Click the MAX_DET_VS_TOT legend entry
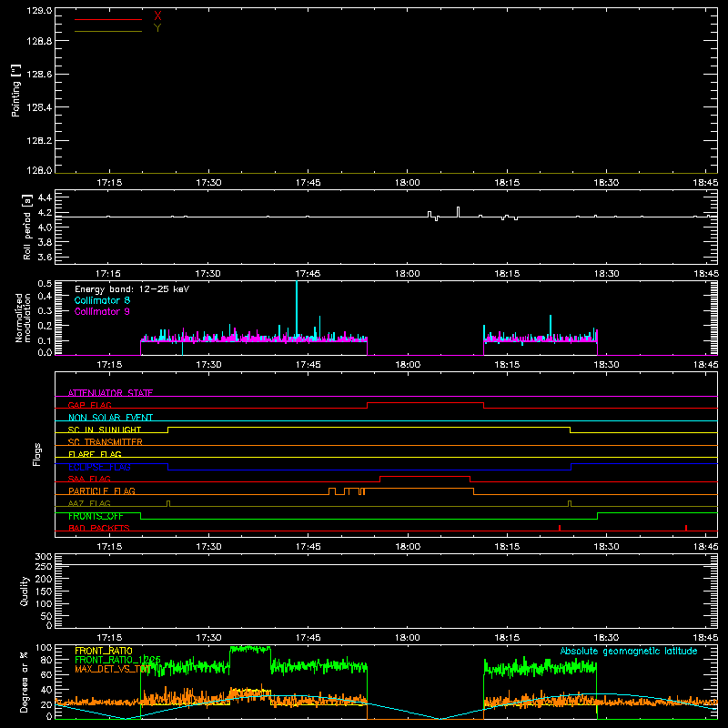The image size is (728, 728). click(x=112, y=669)
